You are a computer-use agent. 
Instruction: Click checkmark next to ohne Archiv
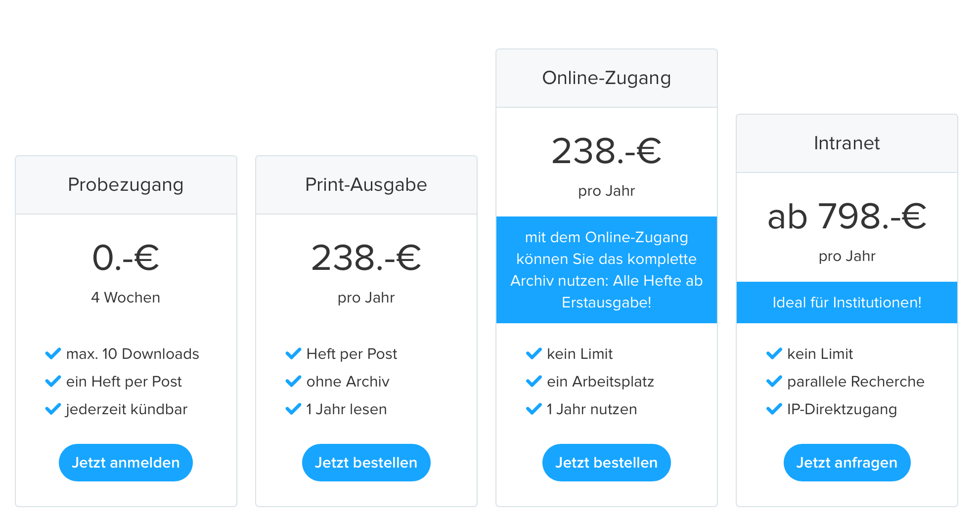pos(293,382)
